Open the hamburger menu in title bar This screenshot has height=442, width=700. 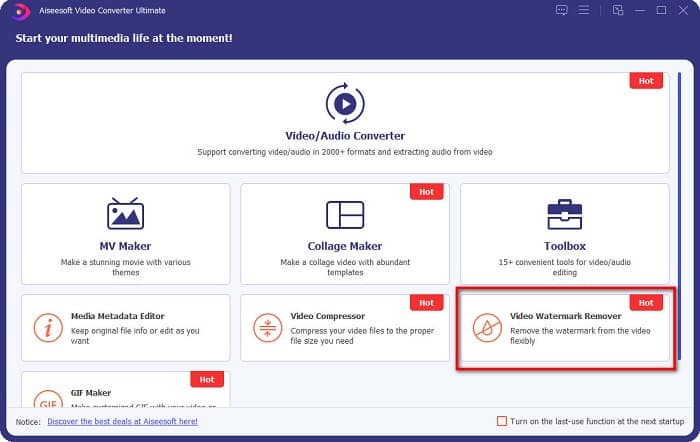click(x=584, y=10)
